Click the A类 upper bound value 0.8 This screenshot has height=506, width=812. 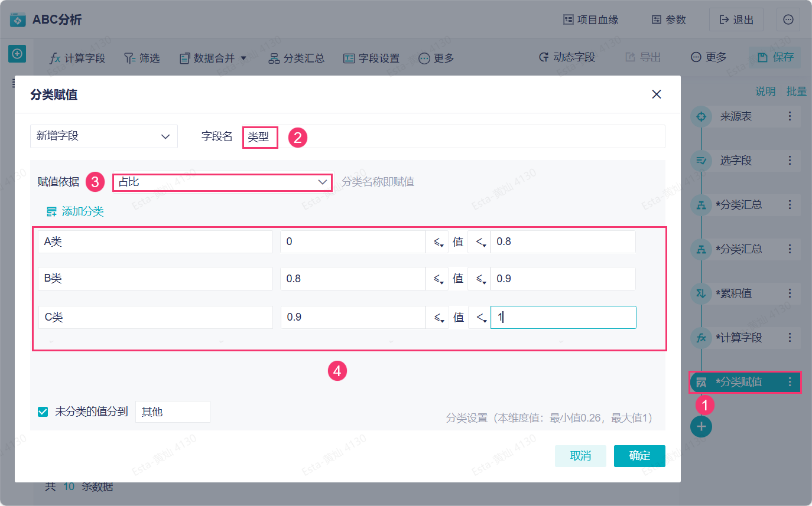pos(563,241)
